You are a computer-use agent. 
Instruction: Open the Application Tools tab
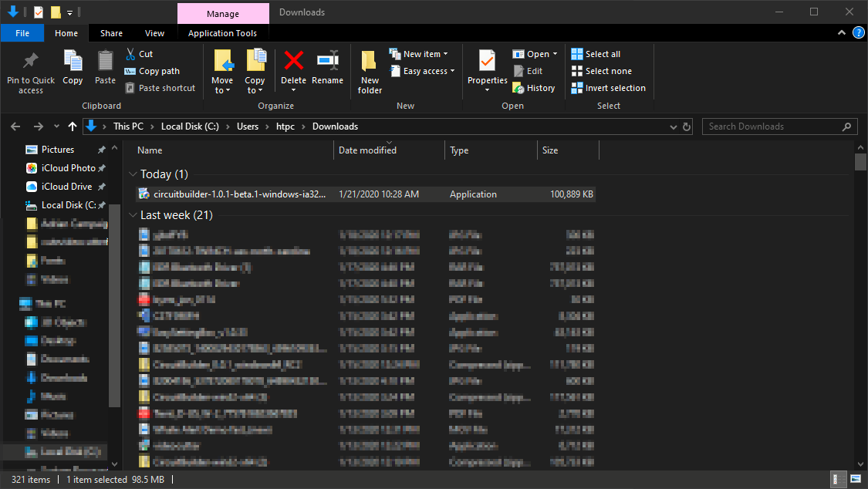pos(222,33)
